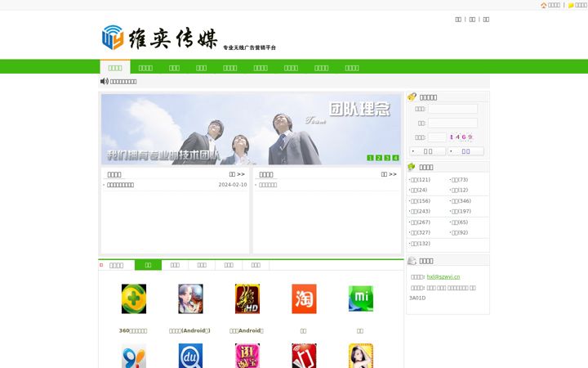Viewport: 588px width, 368px height.
Task: Open the colorful 91 app icon
Action: (134, 356)
